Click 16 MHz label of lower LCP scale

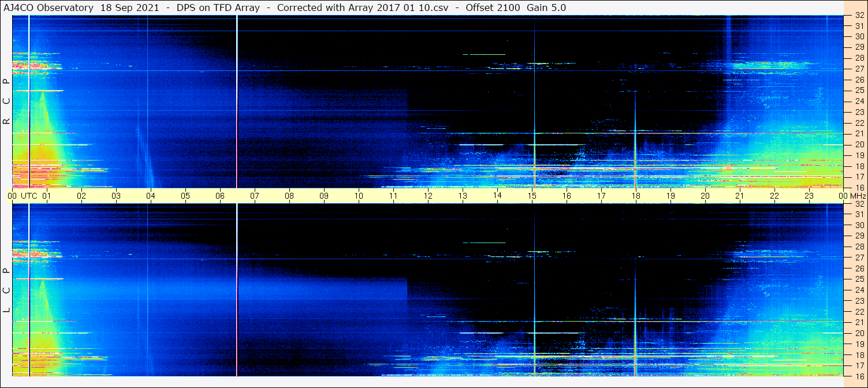point(859,376)
